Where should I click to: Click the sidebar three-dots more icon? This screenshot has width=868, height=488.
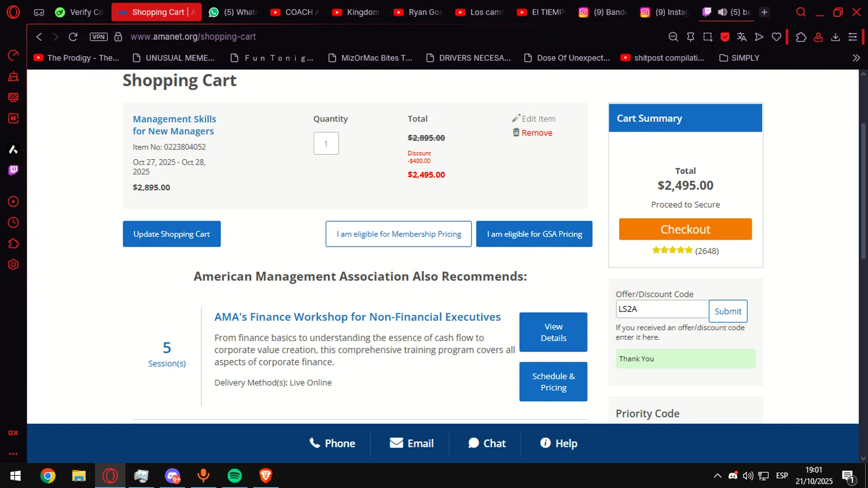13,454
